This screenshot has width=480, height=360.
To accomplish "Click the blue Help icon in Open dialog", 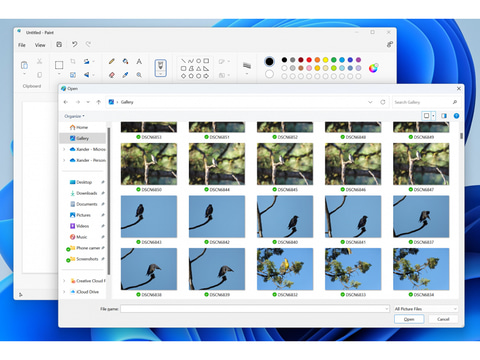I will pos(456,116).
